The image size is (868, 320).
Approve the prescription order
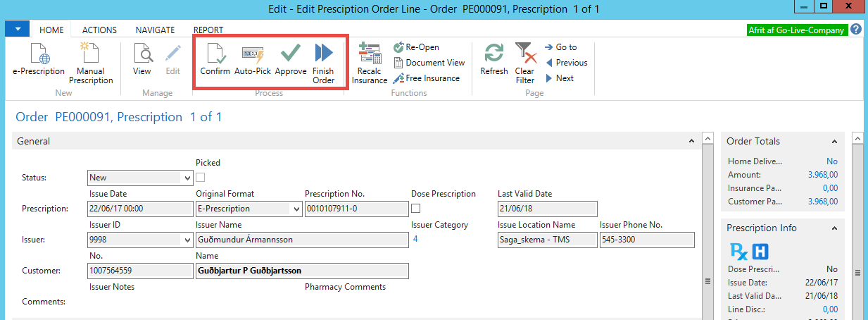pyautogui.click(x=290, y=54)
